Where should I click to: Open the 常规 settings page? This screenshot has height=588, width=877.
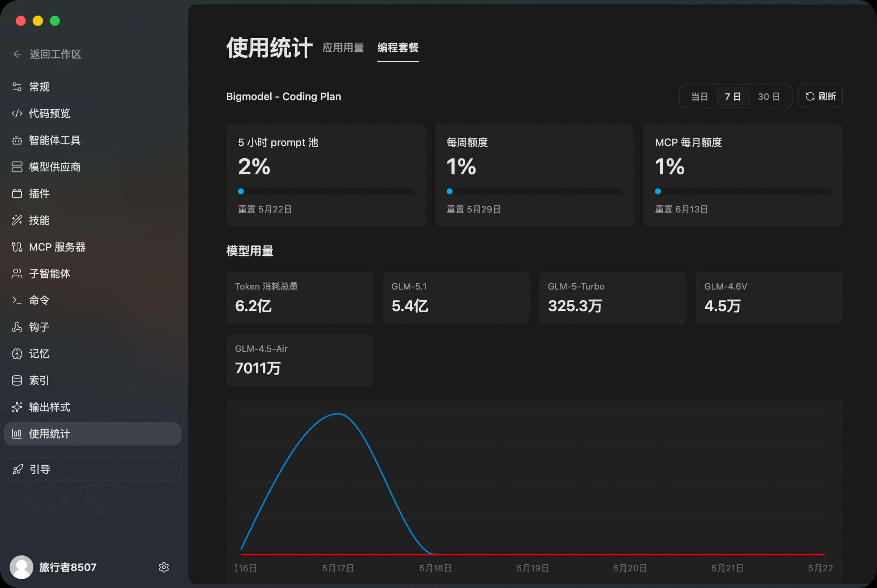[92, 87]
